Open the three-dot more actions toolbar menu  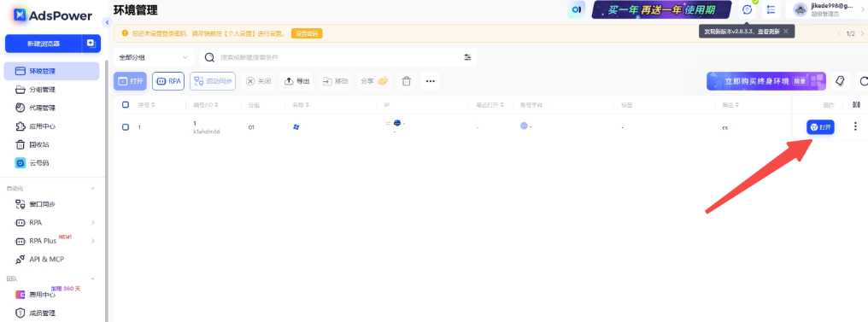click(x=430, y=81)
